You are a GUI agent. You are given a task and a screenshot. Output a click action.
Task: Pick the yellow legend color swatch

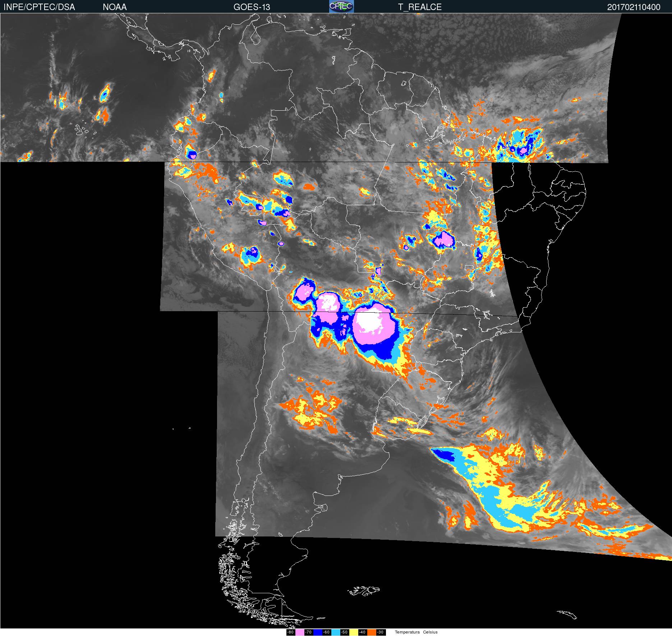[x=354, y=632]
